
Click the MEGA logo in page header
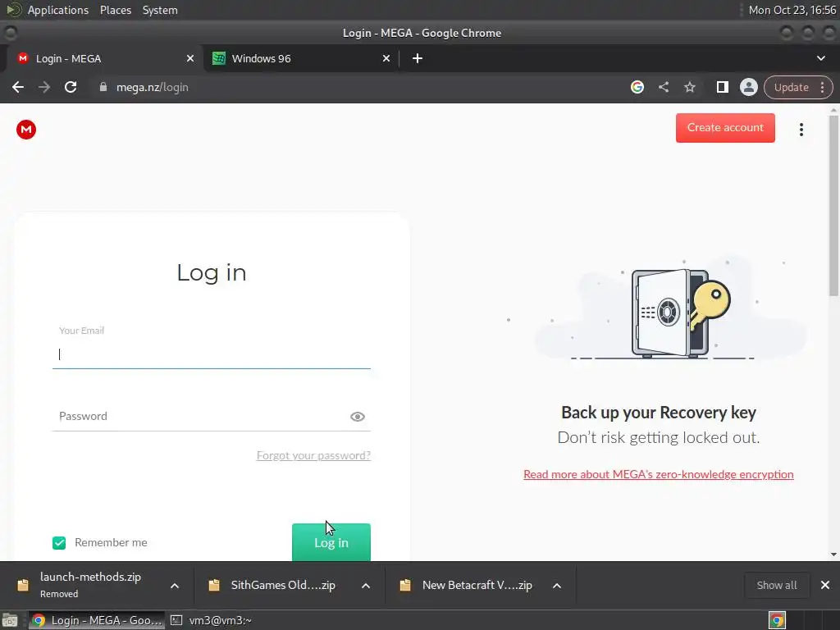pos(25,130)
